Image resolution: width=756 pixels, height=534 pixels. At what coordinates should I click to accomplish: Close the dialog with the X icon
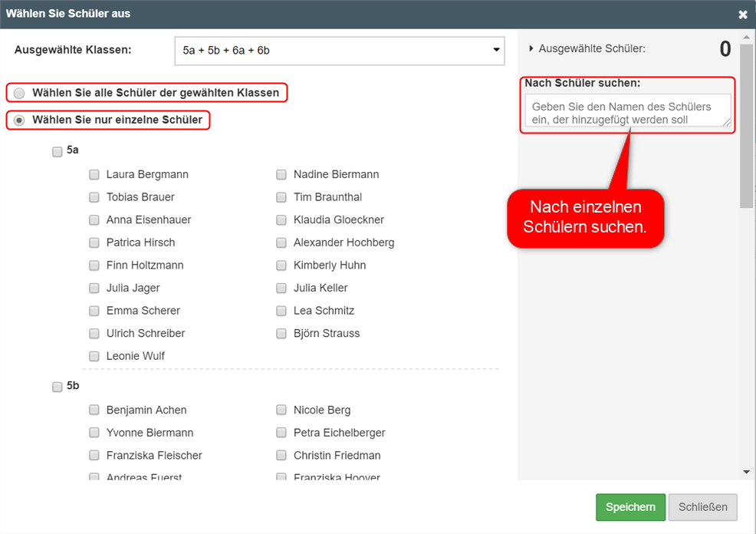(x=742, y=15)
